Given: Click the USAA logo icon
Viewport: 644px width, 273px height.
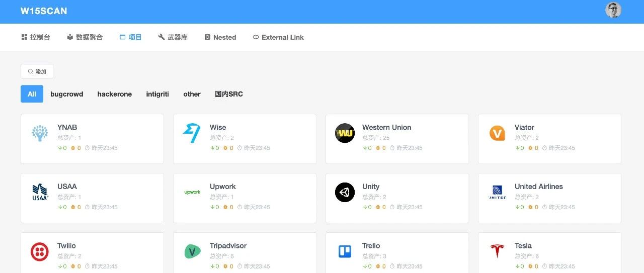Looking at the screenshot, I should [40, 193].
